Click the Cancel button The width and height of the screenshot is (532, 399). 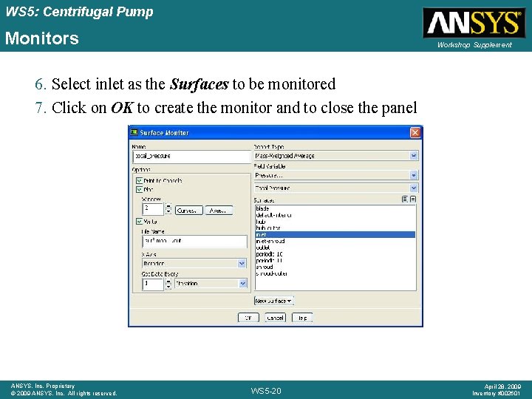pyautogui.click(x=275, y=318)
